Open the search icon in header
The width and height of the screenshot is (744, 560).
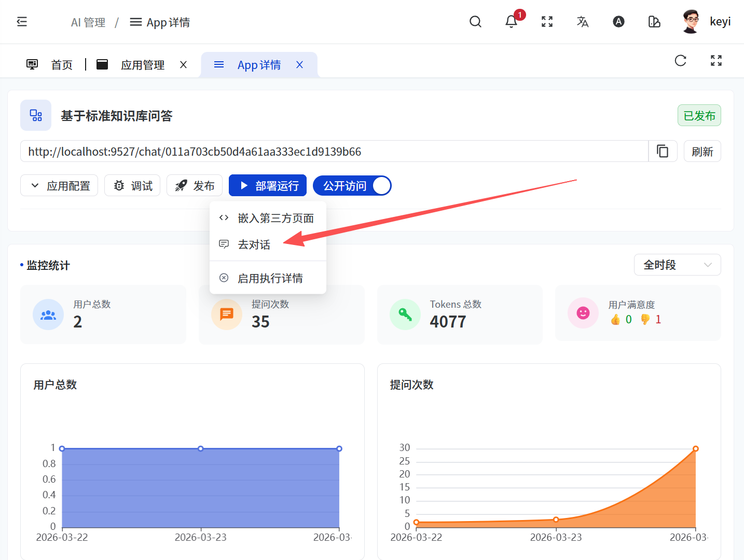475,22
